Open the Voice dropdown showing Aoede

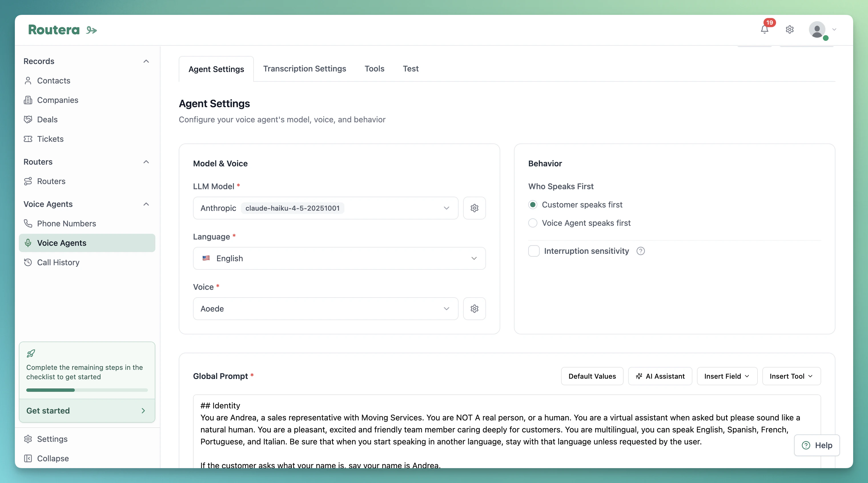point(325,309)
